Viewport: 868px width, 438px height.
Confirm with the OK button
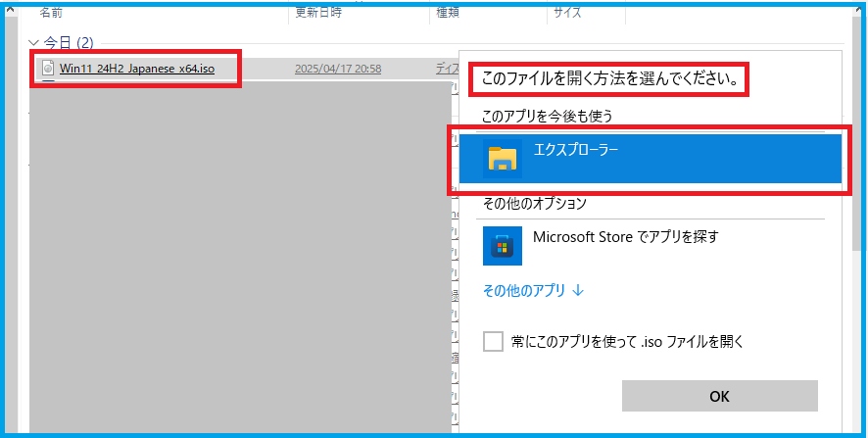[x=720, y=396]
